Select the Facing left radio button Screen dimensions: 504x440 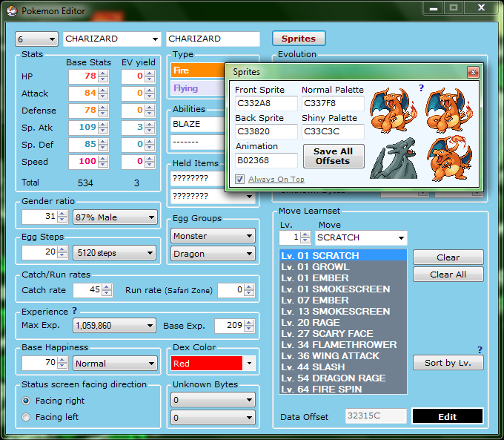click(x=27, y=417)
